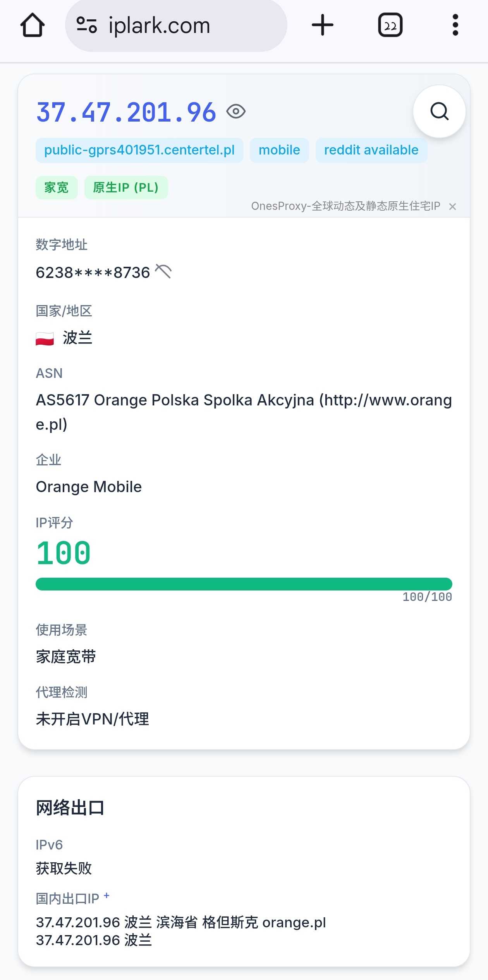This screenshot has width=488, height=980.
Task: Open the OnesProxy ad link
Action: pyautogui.click(x=345, y=206)
